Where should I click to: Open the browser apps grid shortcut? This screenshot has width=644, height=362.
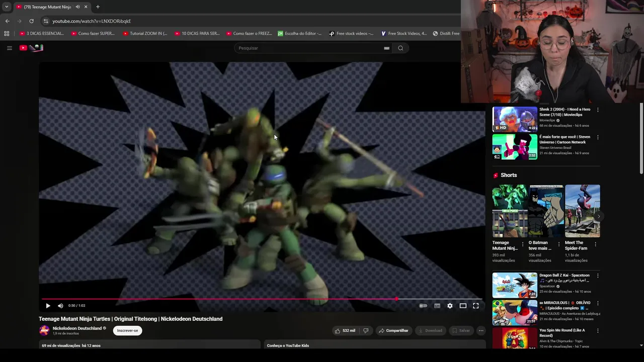(7, 34)
